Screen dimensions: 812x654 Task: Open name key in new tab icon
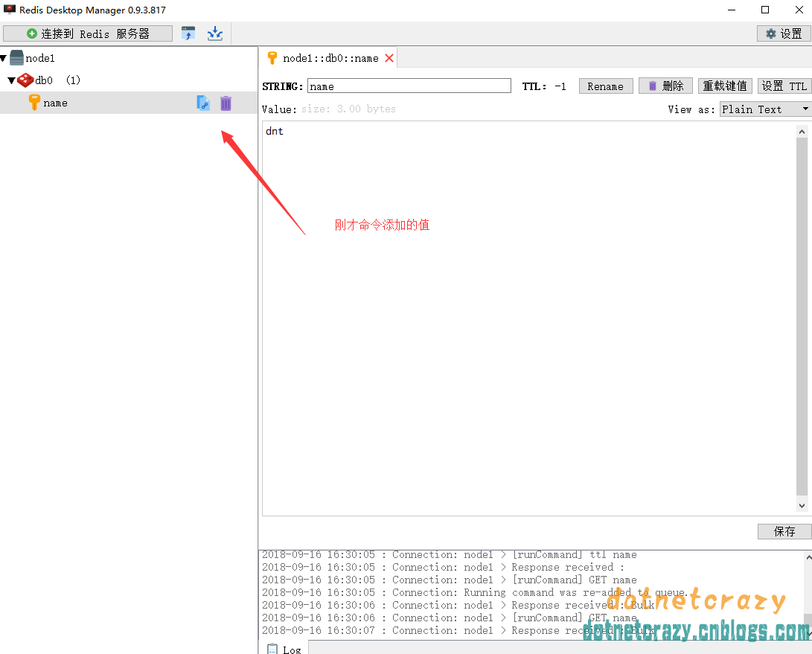(203, 103)
